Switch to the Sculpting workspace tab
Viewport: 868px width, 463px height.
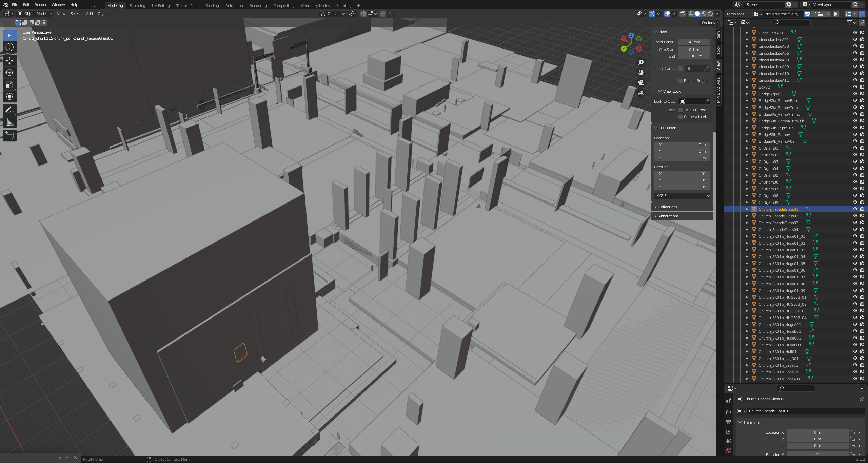pyautogui.click(x=137, y=6)
